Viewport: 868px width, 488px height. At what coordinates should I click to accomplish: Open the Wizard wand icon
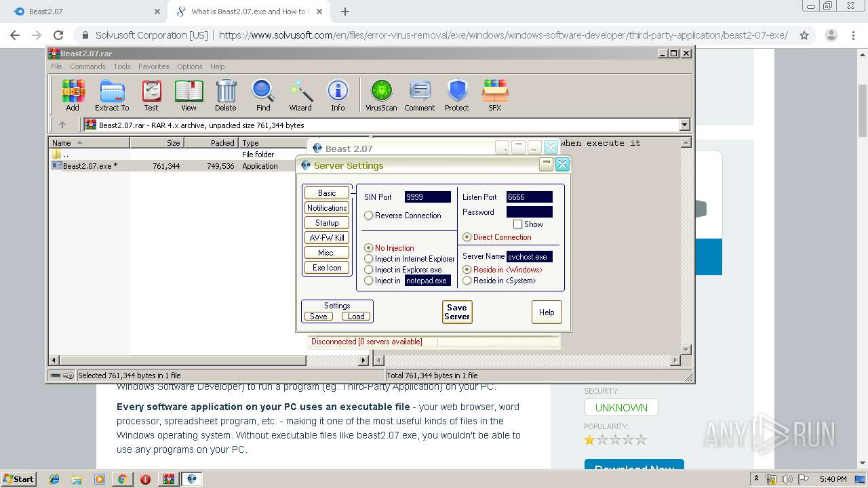(300, 95)
